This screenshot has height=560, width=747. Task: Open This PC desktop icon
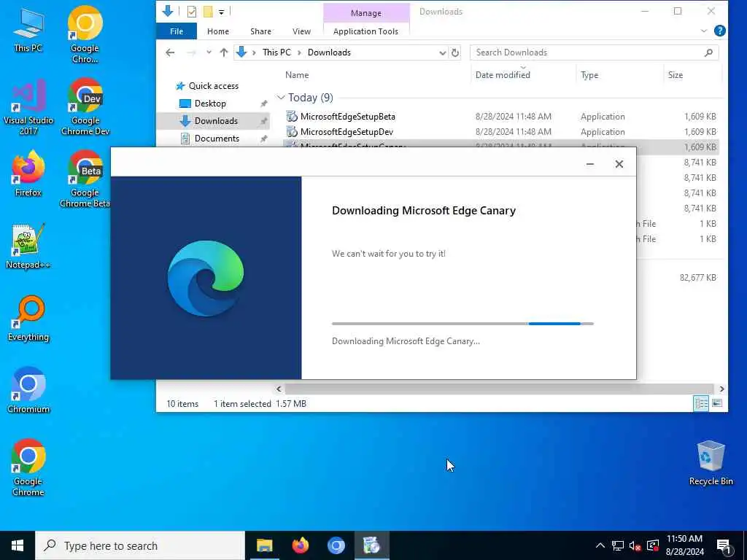pyautogui.click(x=28, y=30)
